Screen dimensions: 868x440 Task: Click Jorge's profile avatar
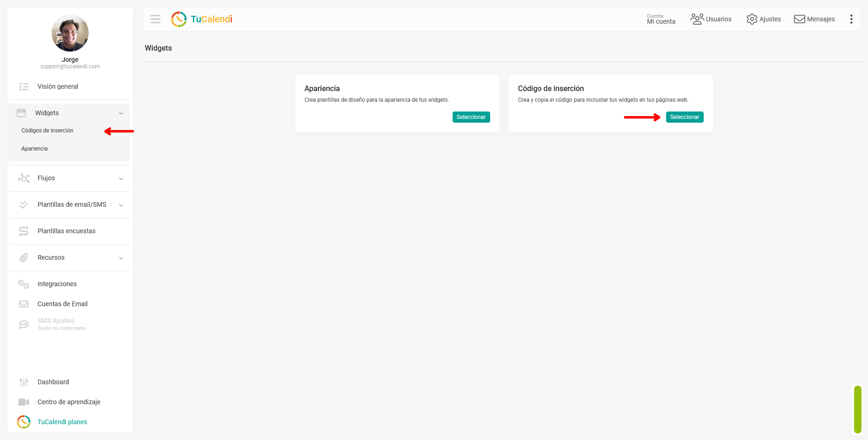(70, 33)
